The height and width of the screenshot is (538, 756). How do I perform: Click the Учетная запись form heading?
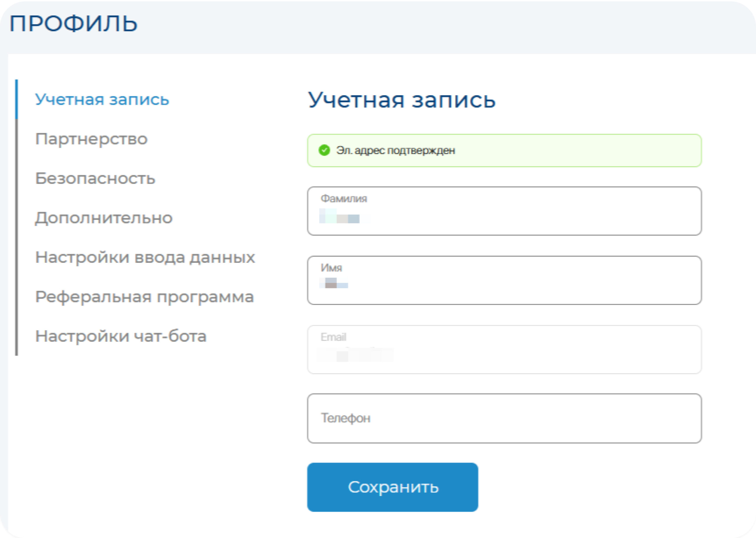point(402,100)
